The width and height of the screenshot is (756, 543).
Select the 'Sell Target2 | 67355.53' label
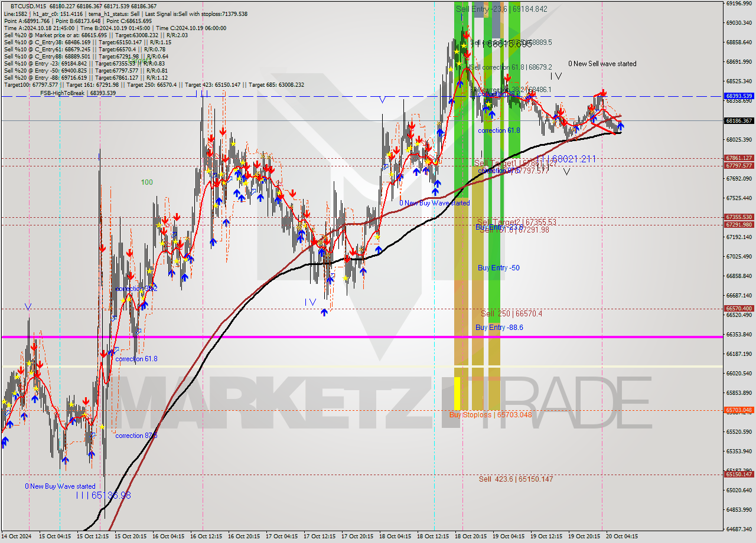click(517, 222)
